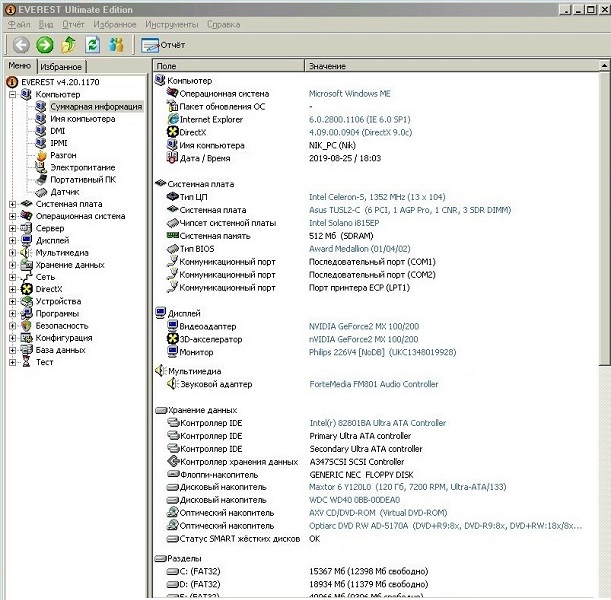The image size is (611, 600).
Task: Click the Back arrow toolbar button
Action: (x=21, y=45)
